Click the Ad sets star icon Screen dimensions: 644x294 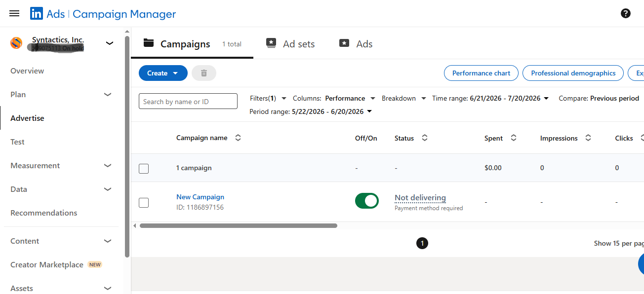(271, 43)
